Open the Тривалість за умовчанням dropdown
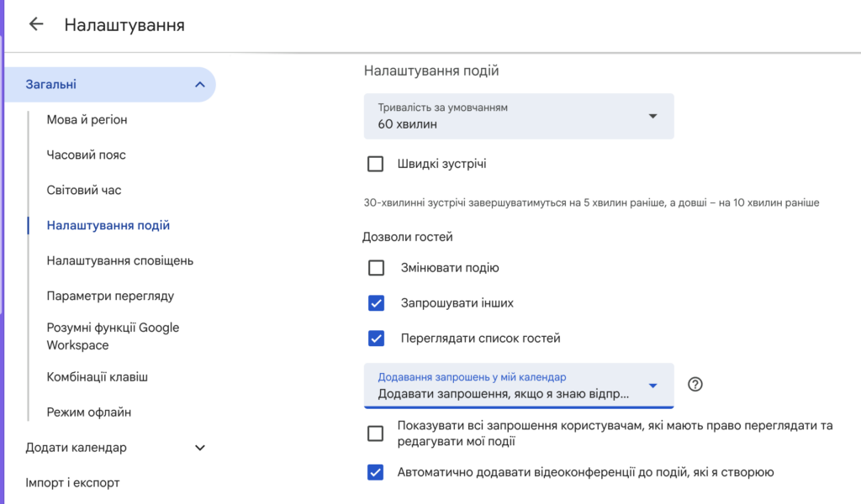The height and width of the screenshot is (504, 861). 518,116
